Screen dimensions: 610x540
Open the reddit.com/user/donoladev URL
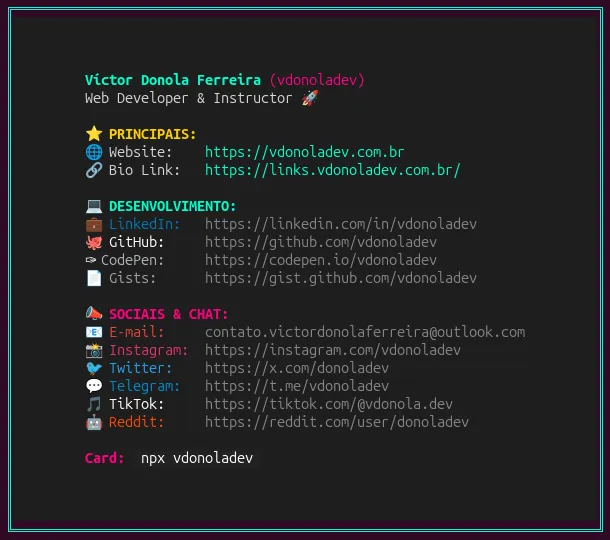337,422
